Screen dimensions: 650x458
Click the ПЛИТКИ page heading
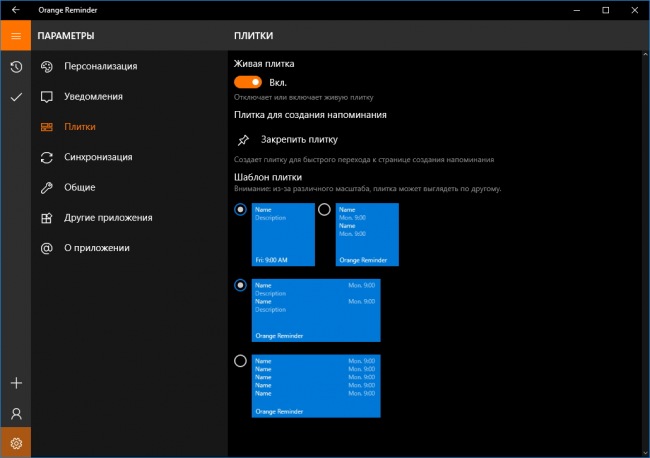pos(253,36)
